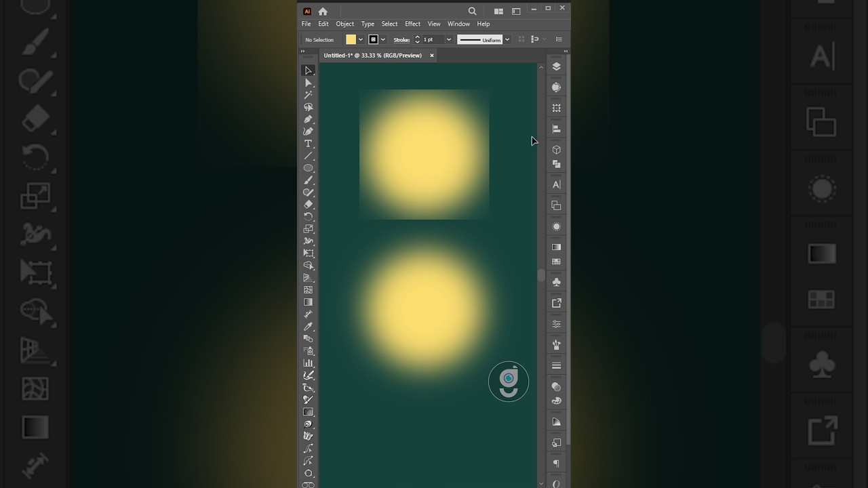The width and height of the screenshot is (868, 488).
Task: Click the Search magnifier icon
Action: point(472,11)
